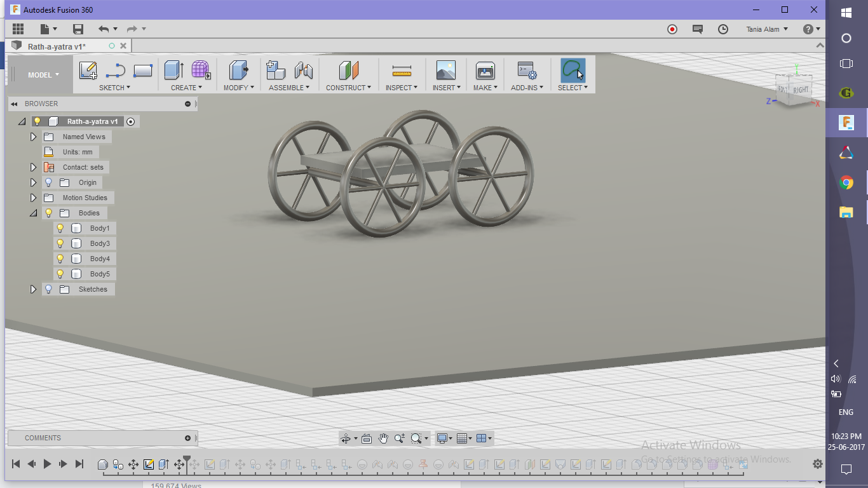Open the ASSEMBLE menu
Viewport: 868px width, 488px height.
click(x=289, y=88)
